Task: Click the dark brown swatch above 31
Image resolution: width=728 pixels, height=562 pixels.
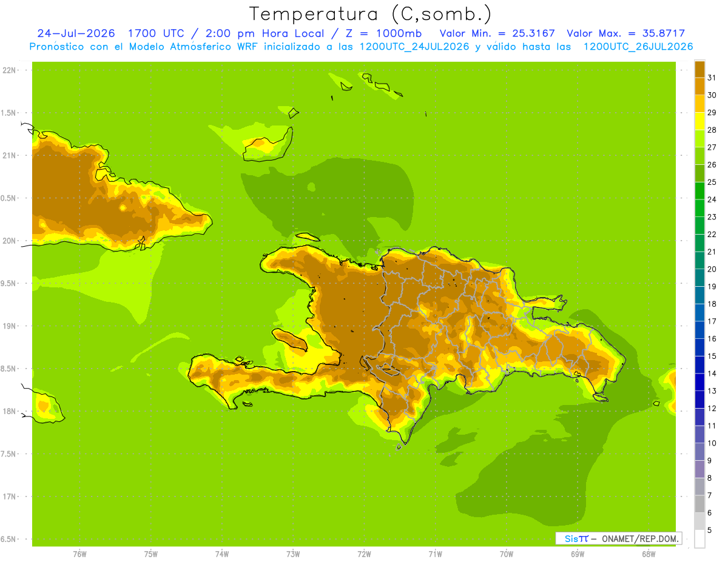Action: [699, 69]
